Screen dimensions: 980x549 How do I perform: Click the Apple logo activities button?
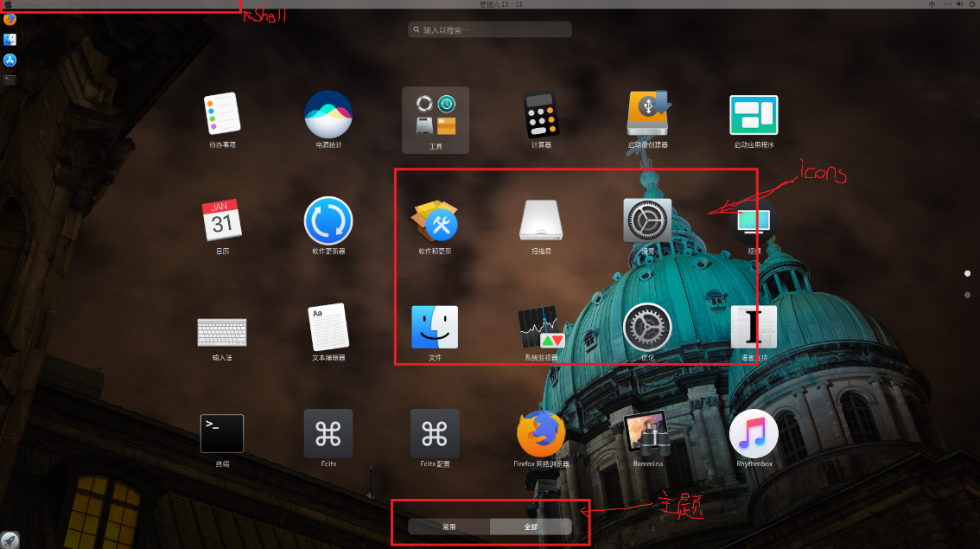click(x=8, y=4)
